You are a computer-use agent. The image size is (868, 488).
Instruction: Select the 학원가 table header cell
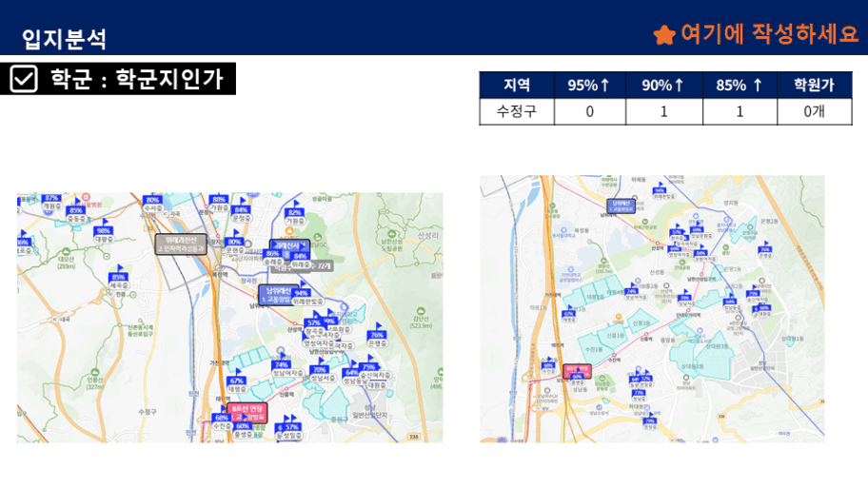coord(815,85)
